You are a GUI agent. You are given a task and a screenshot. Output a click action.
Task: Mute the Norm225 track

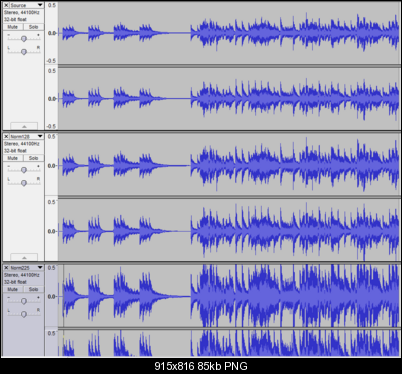pos(13,289)
